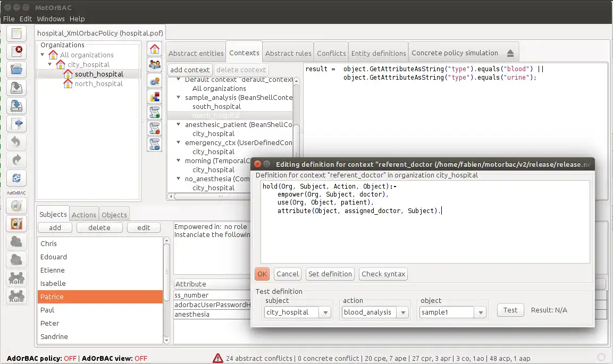Collapse the All organizations tree node
This screenshot has height=364, width=613.
tap(42, 55)
